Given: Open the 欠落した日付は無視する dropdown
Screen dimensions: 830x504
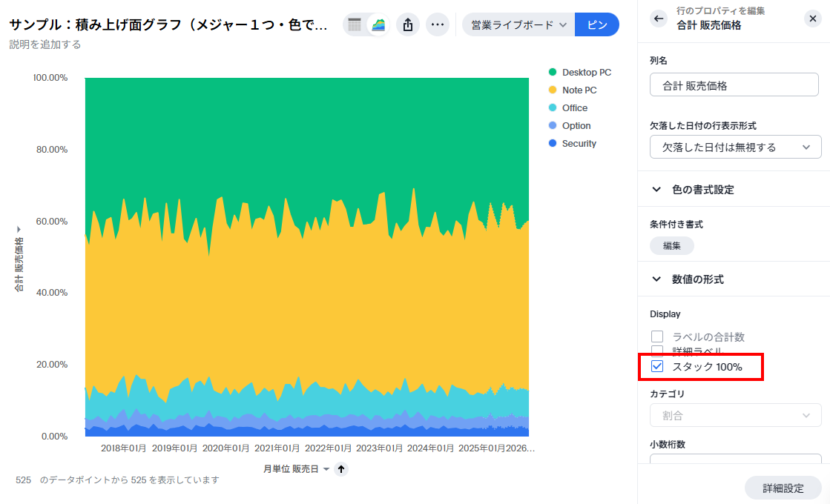Looking at the screenshot, I should coord(735,147).
